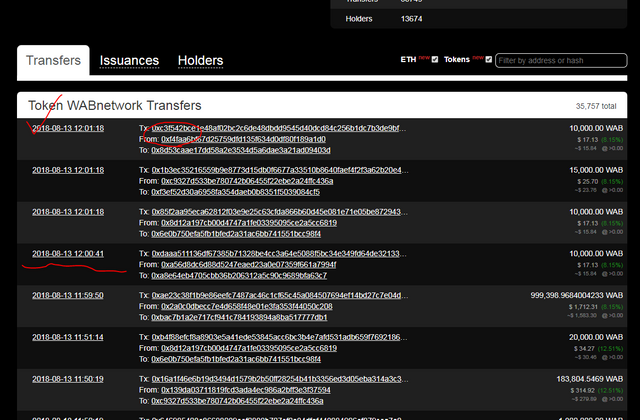The width and height of the screenshot is (640, 420).
Task: Open To address 0xa8e64eb4705cbb36
Action: [x=239, y=276]
